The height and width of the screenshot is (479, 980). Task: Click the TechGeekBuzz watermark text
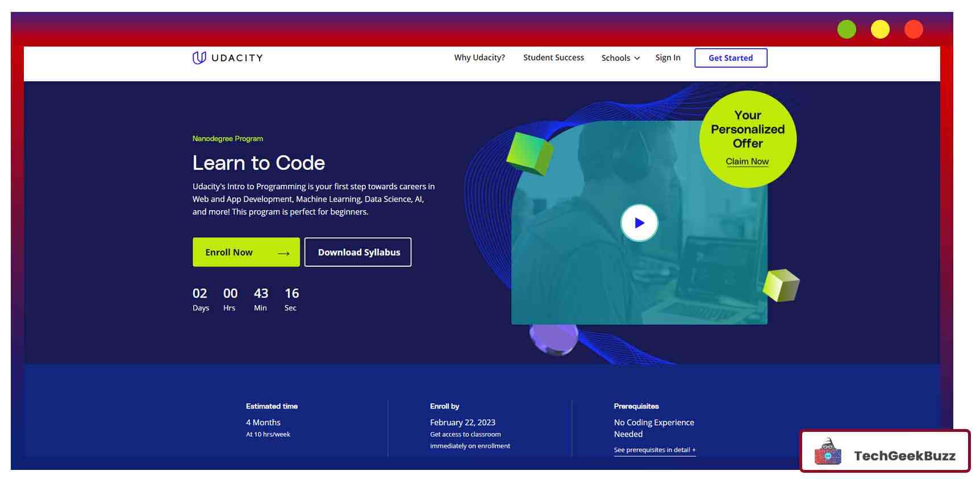click(904, 456)
